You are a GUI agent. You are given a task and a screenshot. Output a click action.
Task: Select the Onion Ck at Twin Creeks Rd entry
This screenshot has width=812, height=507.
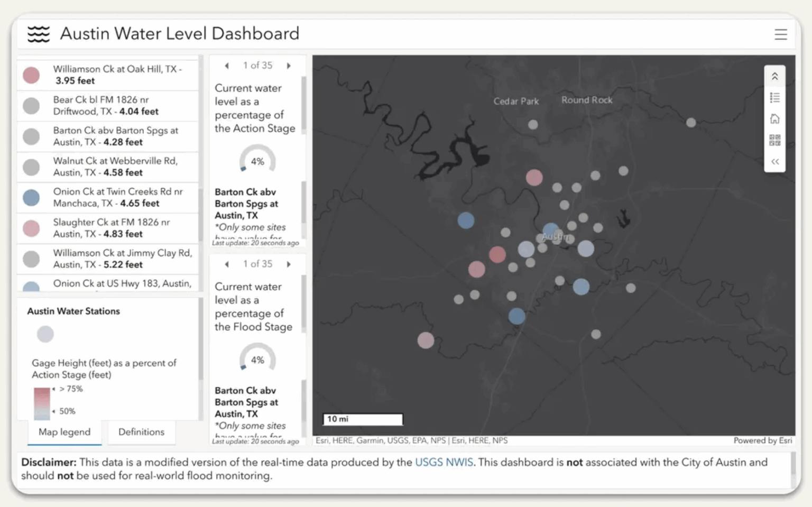tap(107, 197)
